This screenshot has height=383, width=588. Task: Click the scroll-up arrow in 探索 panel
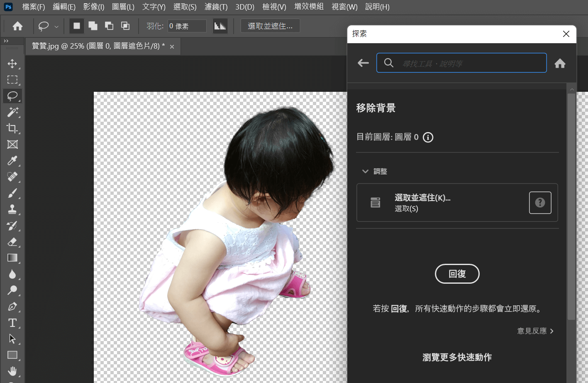572,89
